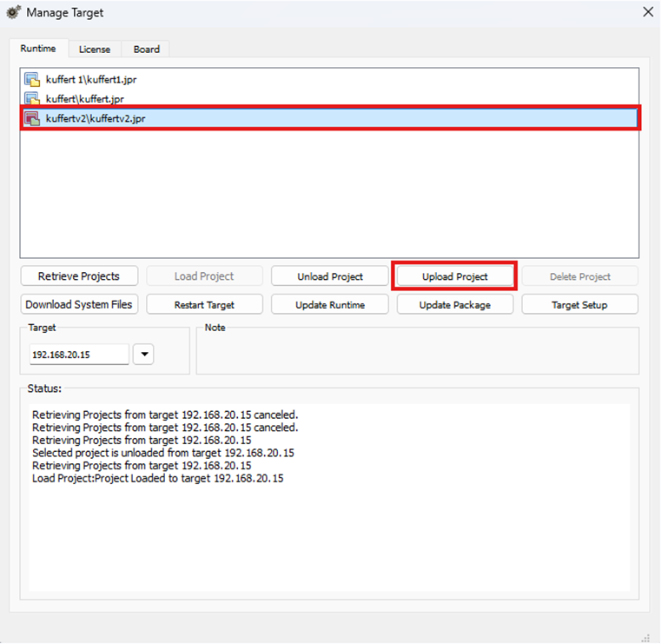Image resolution: width=661 pixels, height=644 pixels.
Task: Click Upload Project button
Action: (x=455, y=276)
